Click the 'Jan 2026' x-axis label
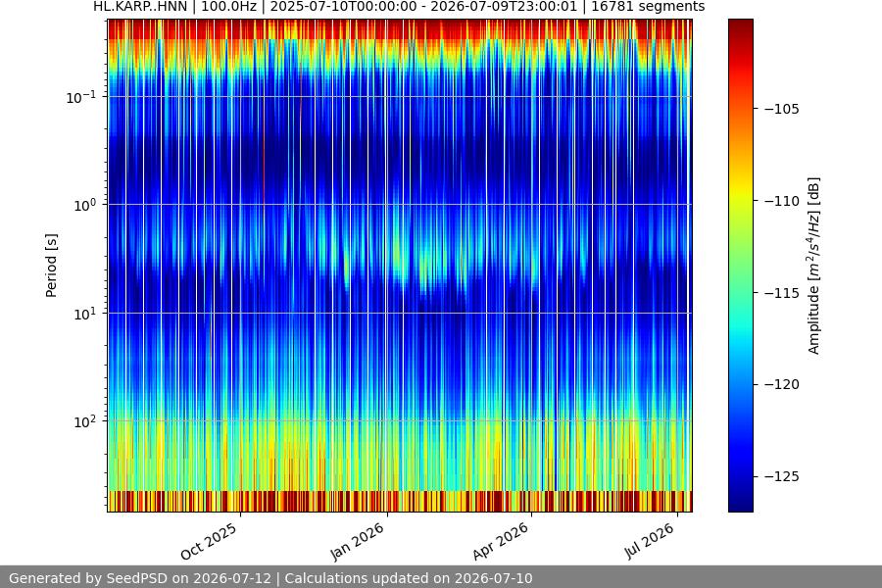Viewport: 882px width, 588px height. [357, 541]
